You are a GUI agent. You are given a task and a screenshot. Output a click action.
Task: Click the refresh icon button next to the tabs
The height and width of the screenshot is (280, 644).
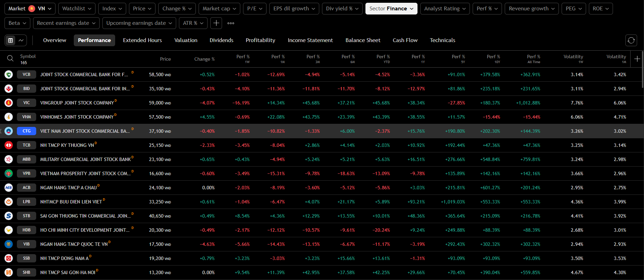point(631,40)
